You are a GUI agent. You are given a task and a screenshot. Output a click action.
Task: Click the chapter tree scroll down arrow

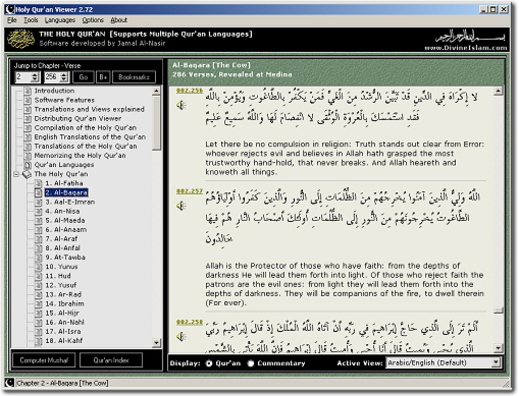[x=156, y=343]
